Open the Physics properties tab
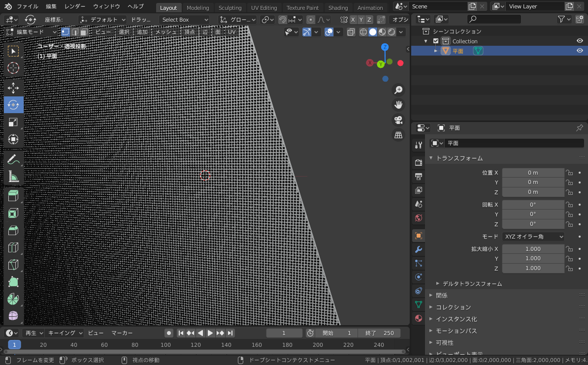 (419, 277)
